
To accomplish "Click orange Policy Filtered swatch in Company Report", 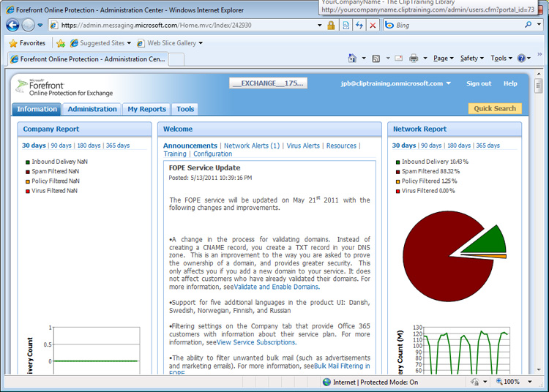I will coord(28,181).
